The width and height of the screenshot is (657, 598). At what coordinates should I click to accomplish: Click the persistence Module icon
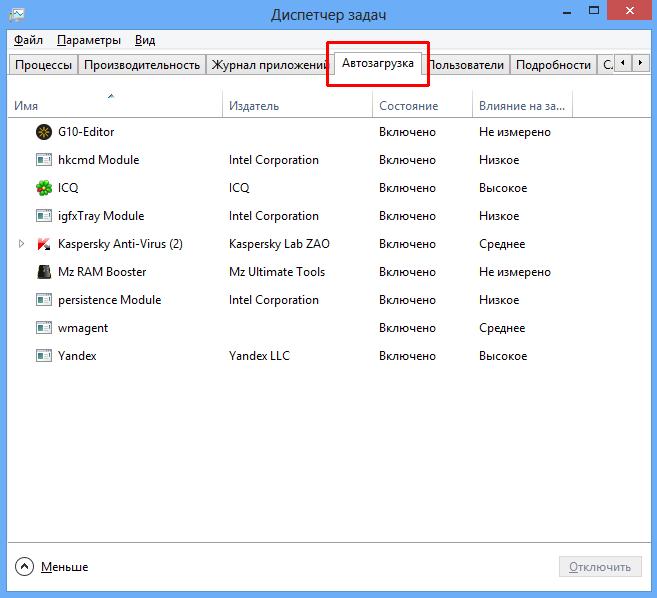[x=44, y=300]
